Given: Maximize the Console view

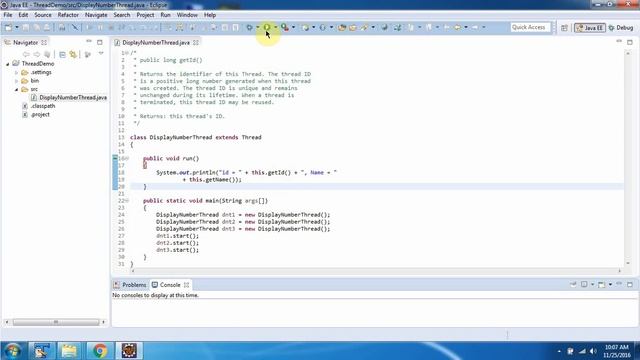Looking at the screenshot, I should coord(630,284).
